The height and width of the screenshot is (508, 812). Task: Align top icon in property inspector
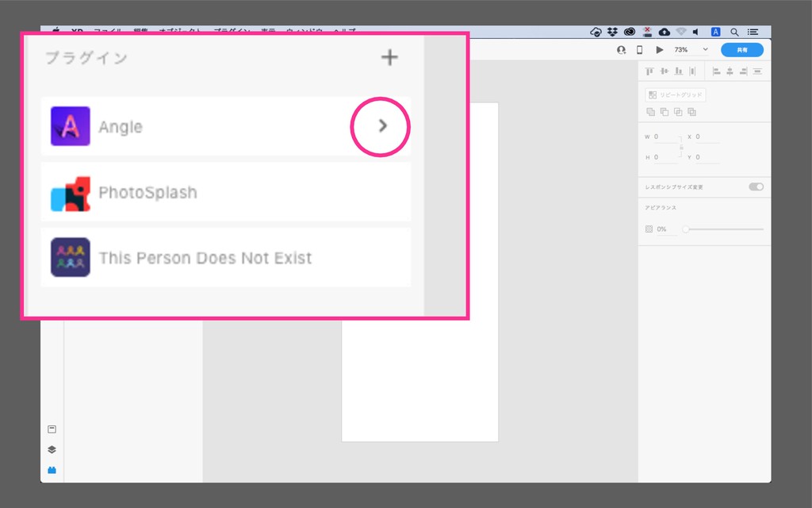(x=649, y=71)
